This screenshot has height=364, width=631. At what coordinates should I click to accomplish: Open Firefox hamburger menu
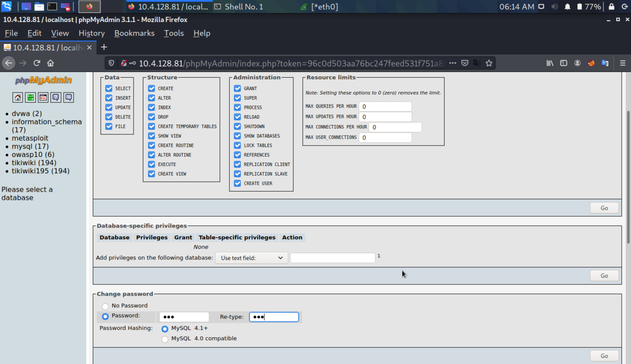pyautogui.click(x=623, y=63)
